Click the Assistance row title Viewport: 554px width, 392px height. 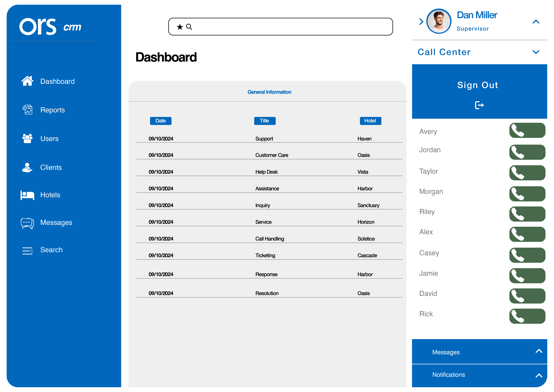coord(267,189)
